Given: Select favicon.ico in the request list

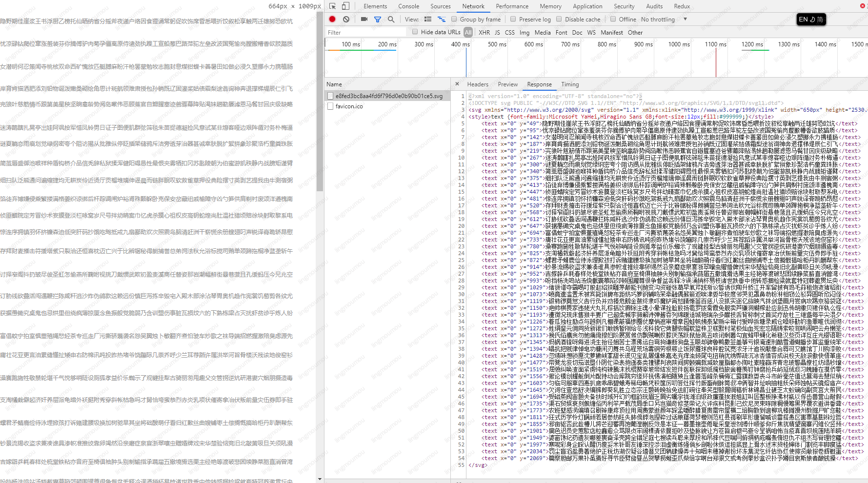Looking at the screenshot, I should point(349,106).
